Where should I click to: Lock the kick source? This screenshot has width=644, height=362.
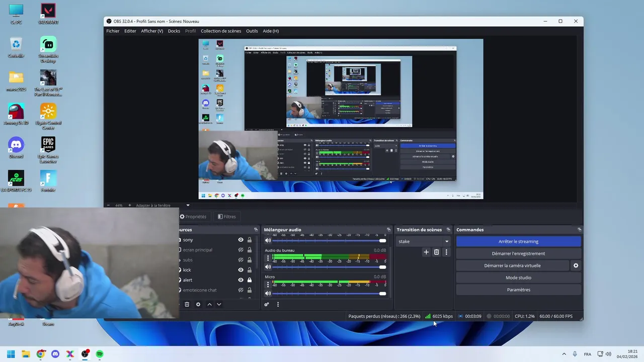coord(249,270)
